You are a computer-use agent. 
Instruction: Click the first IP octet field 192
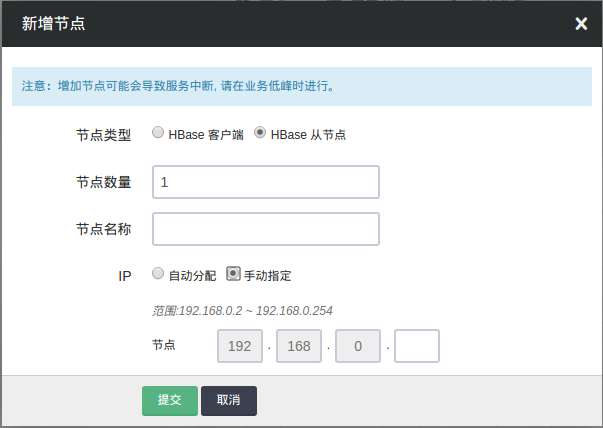(239, 345)
